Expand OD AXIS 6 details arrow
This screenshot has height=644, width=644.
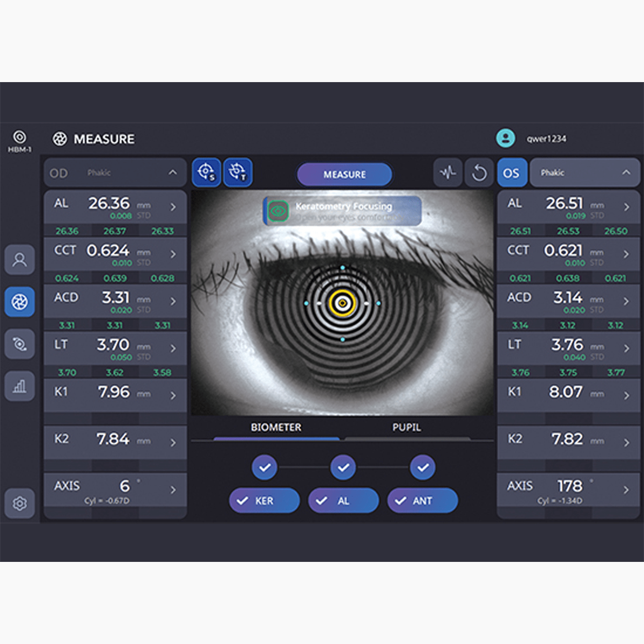pyautogui.click(x=173, y=490)
